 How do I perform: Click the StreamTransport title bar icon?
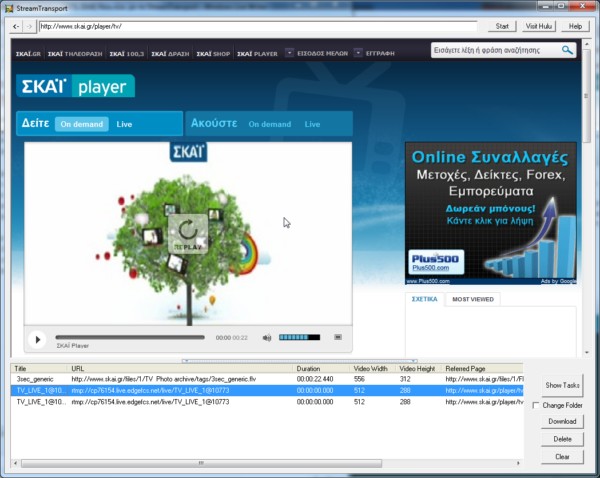coord(9,8)
